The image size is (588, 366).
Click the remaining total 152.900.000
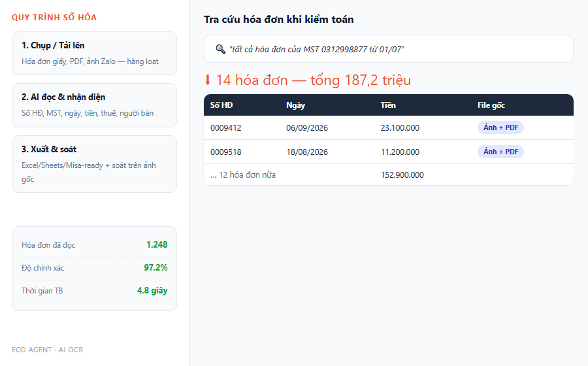coord(402,175)
